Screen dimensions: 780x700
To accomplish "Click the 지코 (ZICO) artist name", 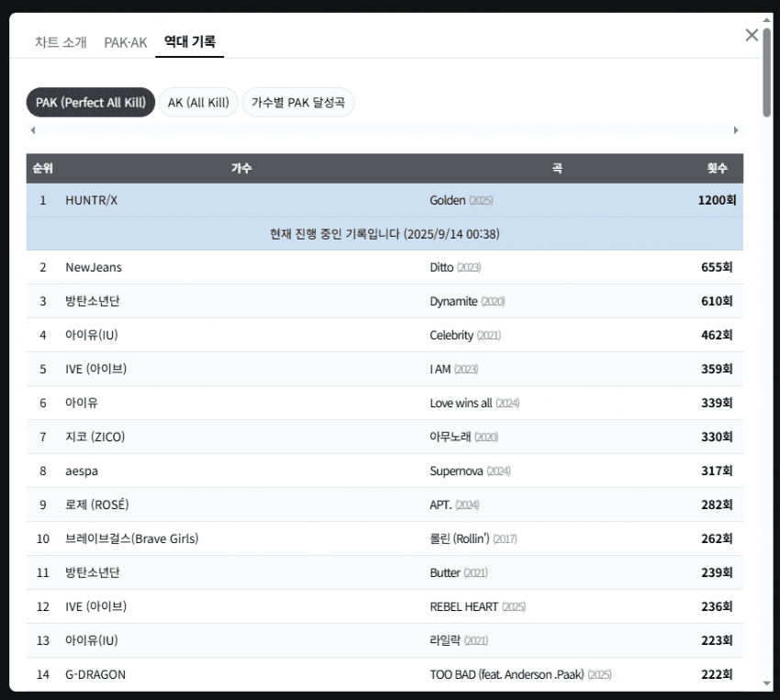I will 95,437.
